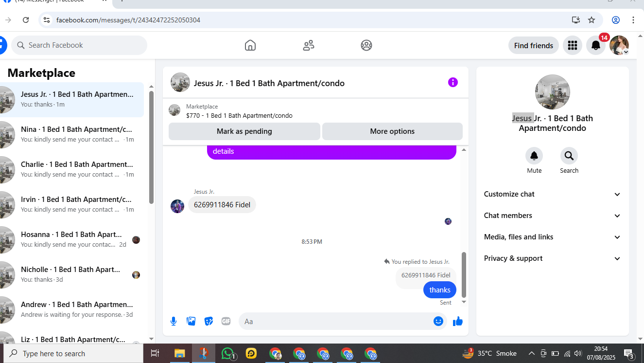This screenshot has height=363, width=644.
Task: Expand the Chat members section
Action: tap(553, 216)
